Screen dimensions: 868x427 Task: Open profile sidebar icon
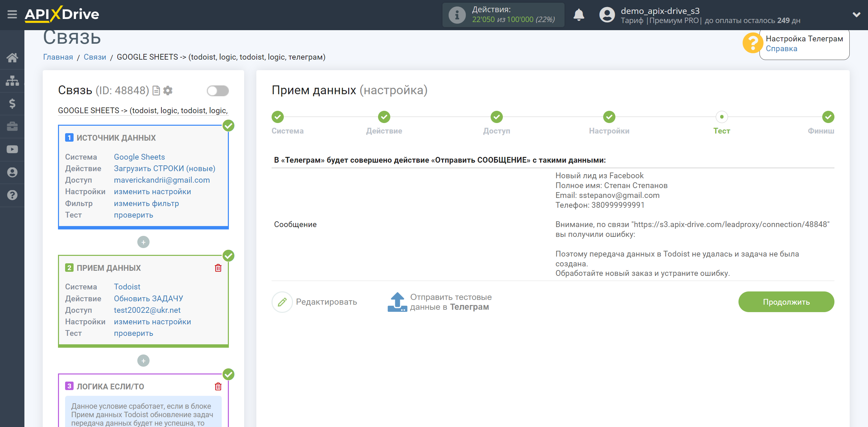[x=12, y=172]
